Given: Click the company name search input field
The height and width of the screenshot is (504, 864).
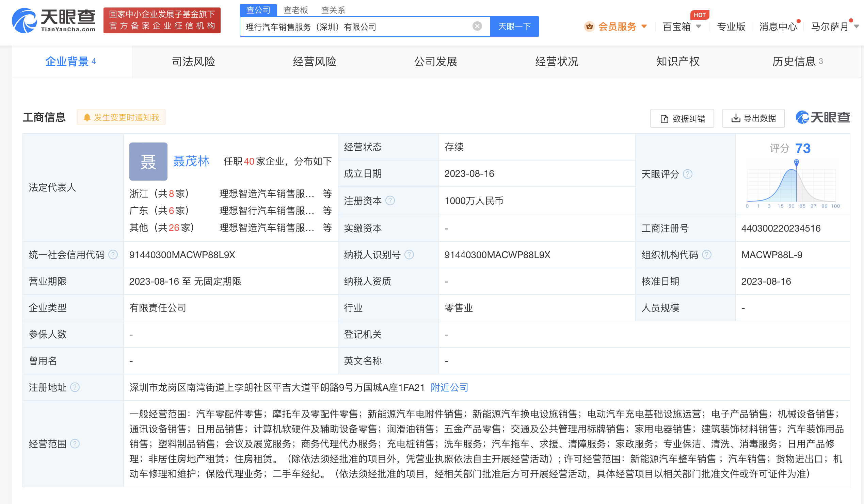Looking at the screenshot, I should point(356,27).
